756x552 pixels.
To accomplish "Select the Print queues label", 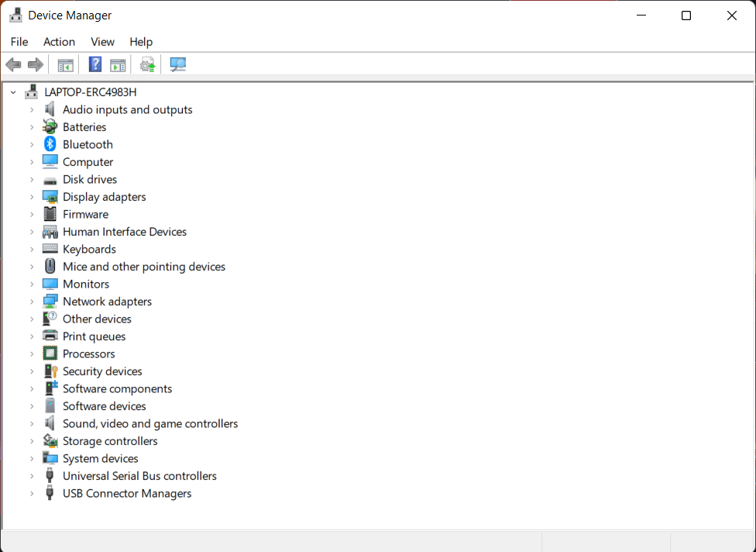I will (x=94, y=336).
